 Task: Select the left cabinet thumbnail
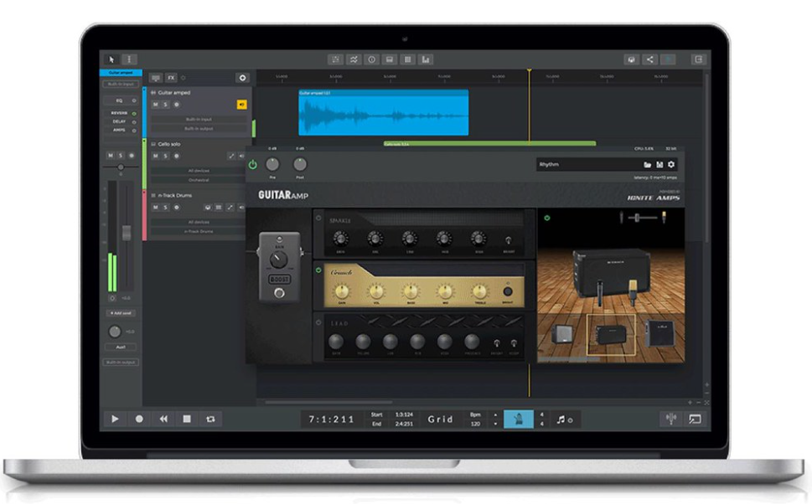tap(561, 335)
